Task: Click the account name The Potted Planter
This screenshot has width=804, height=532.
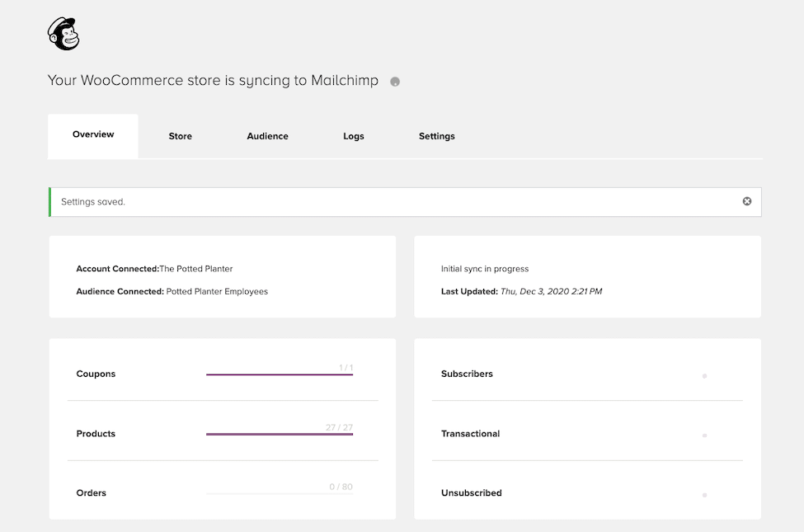Action: click(x=195, y=268)
